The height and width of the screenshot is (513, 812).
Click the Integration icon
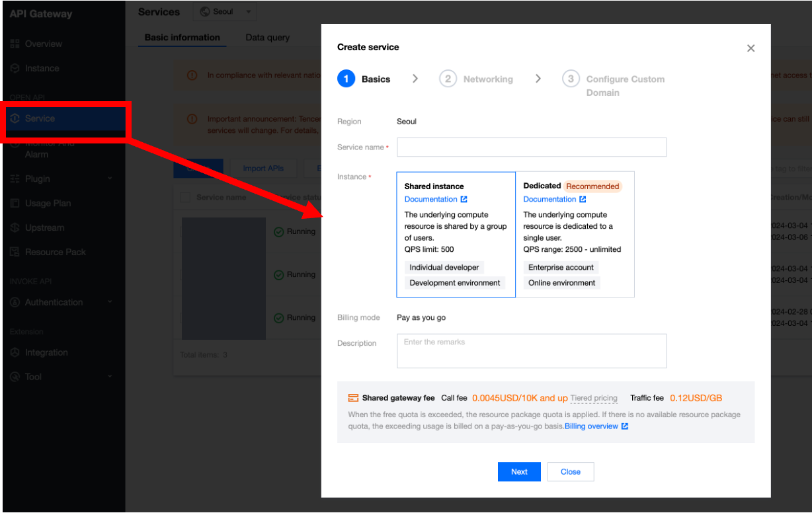15,352
